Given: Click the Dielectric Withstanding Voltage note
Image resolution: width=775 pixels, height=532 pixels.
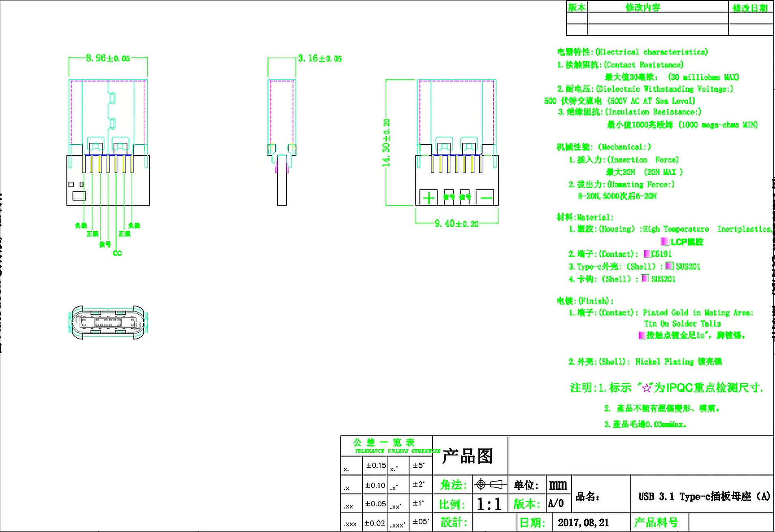Looking at the screenshot, I should pyautogui.click(x=645, y=89).
